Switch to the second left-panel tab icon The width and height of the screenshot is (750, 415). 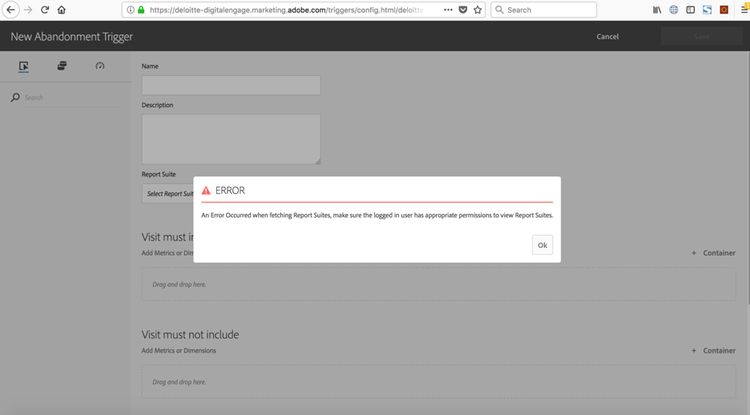(62, 66)
